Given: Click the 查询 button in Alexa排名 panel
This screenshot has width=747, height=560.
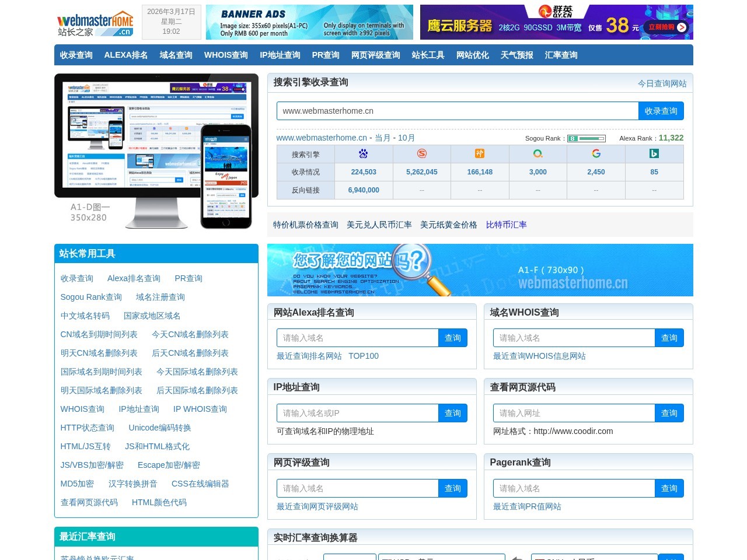Looking at the screenshot, I should point(453,337).
